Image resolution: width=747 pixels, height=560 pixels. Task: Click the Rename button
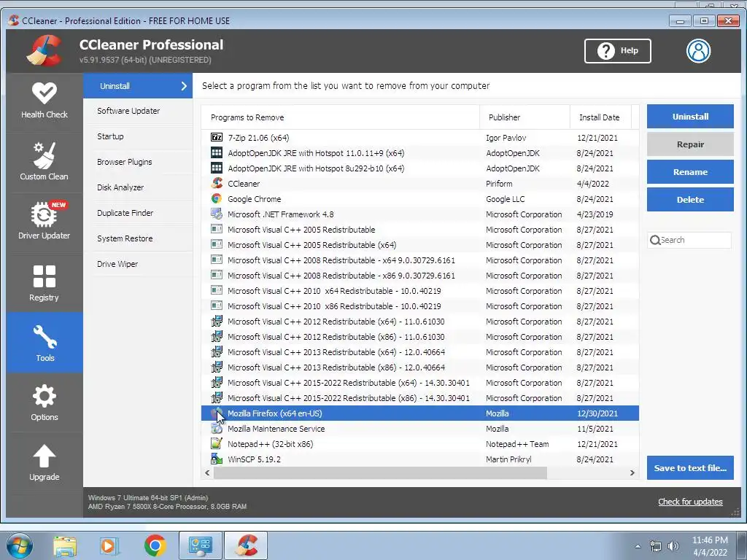click(x=690, y=172)
